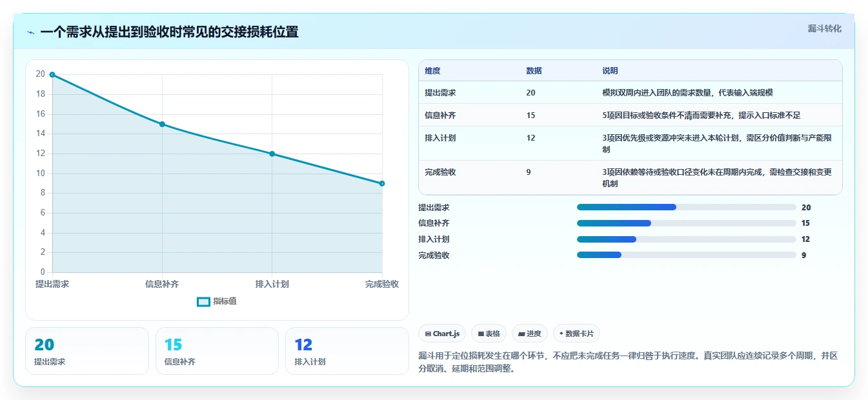Click the footer note starting 漏斗用于定位损耗
The width and height of the screenshot is (868, 400).
pos(628,363)
